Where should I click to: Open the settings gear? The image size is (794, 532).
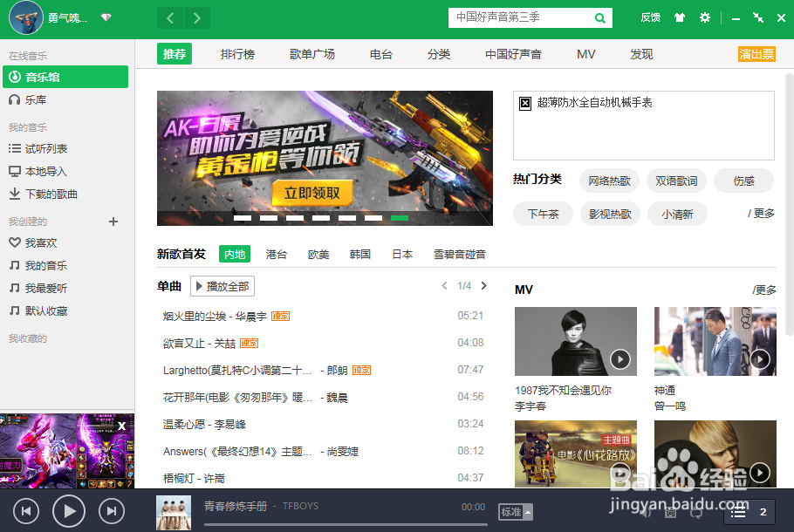705,17
